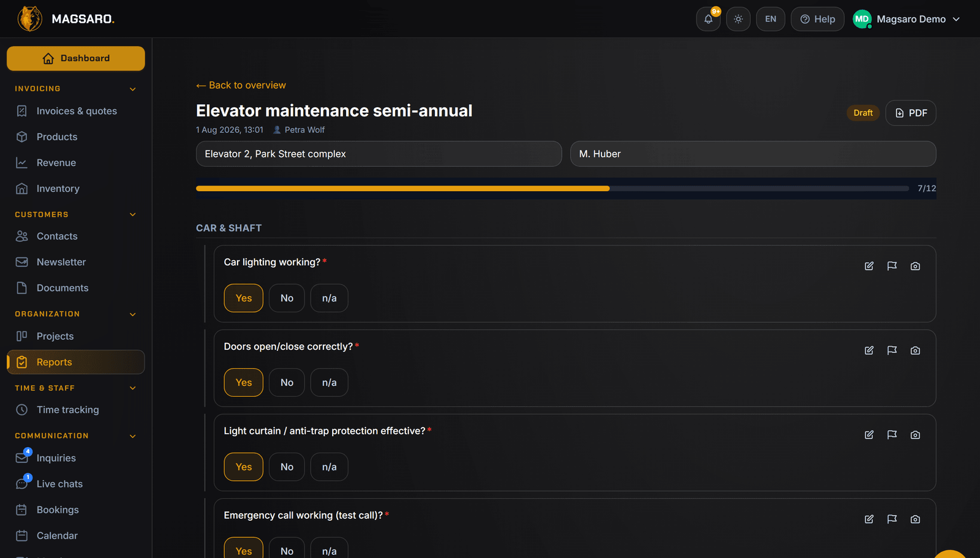Attach photo to Emergency call question
The height and width of the screenshot is (558, 980).
point(915,519)
